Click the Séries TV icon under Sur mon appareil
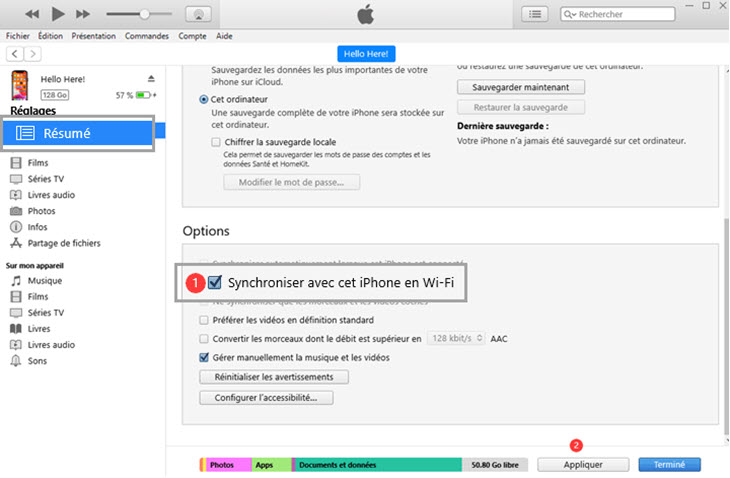Viewport: 730px width, 478px height. click(x=16, y=313)
